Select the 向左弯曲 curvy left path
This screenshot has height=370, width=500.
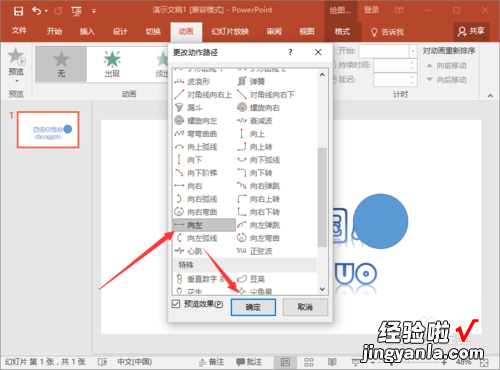(259, 238)
